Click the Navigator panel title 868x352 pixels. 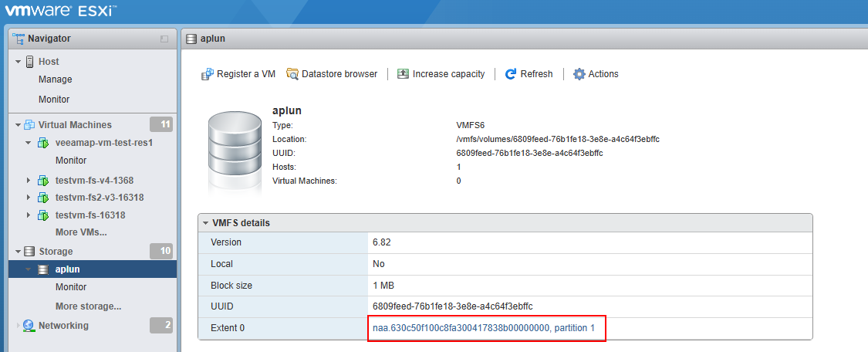tap(49, 39)
